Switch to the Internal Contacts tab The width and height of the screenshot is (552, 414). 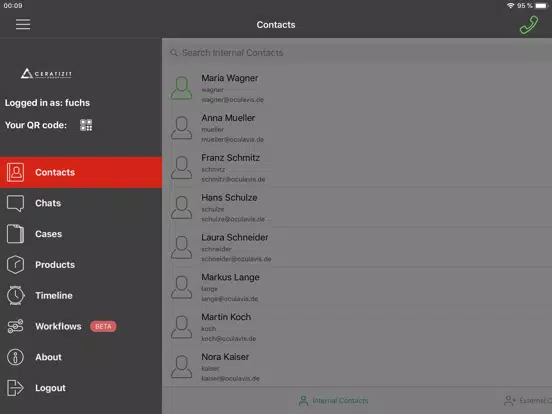click(333, 401)
